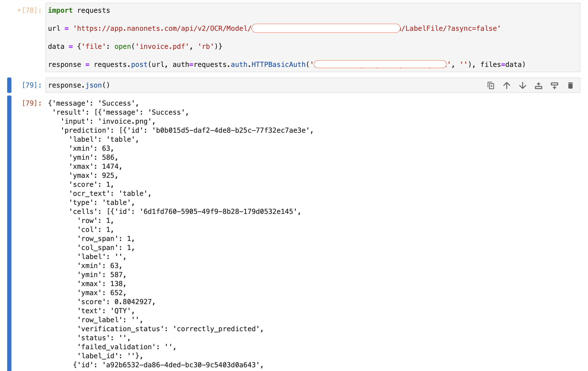Move the selected cell down

pyautogui.click(x=522, y=85)
